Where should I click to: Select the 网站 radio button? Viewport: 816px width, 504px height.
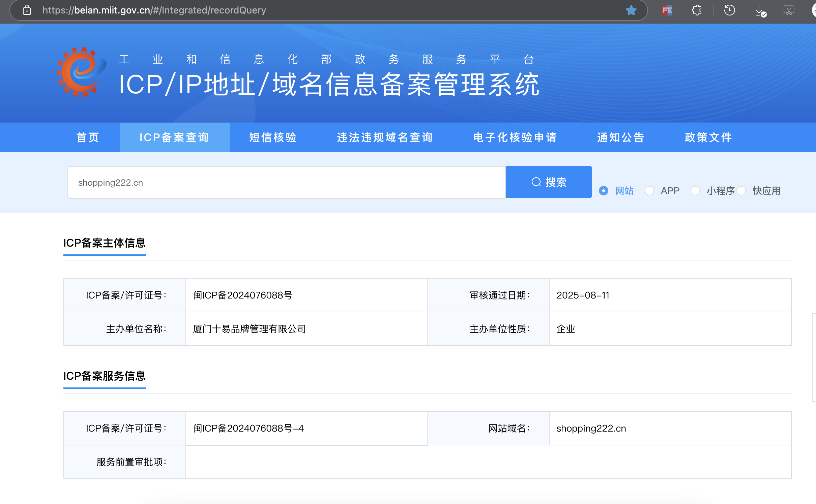pyautogui.click(x=604, y=191)
